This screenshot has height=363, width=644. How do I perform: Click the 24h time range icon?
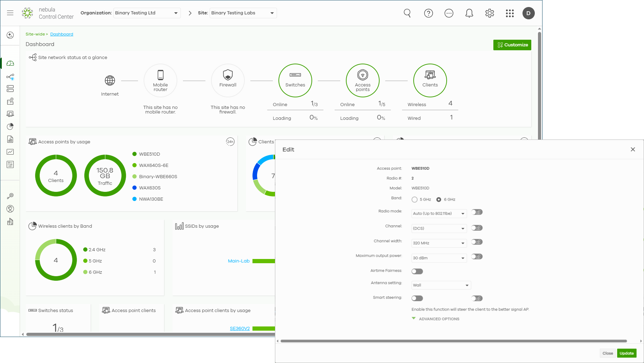tap(230, 142)
